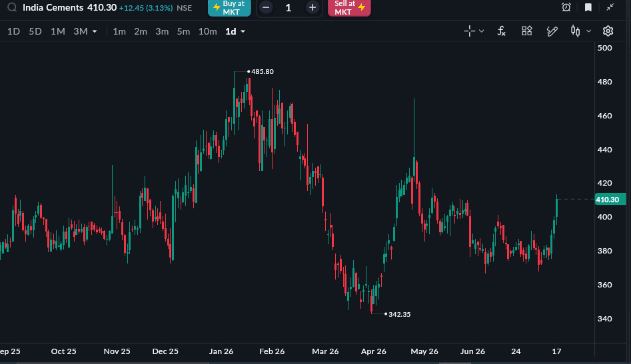Switch to 2m candle interval
Viewport: 631px width, 364px height.
[x=141, y=31]
